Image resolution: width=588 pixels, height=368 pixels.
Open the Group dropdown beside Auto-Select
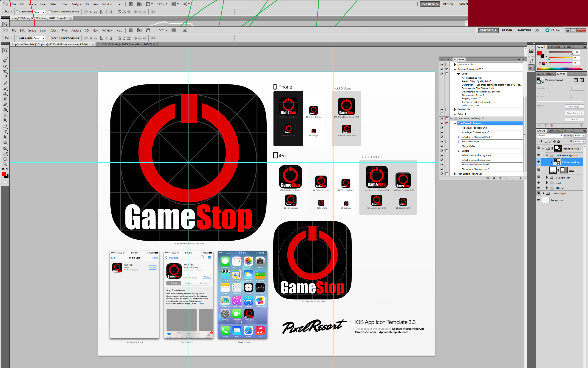39,38
